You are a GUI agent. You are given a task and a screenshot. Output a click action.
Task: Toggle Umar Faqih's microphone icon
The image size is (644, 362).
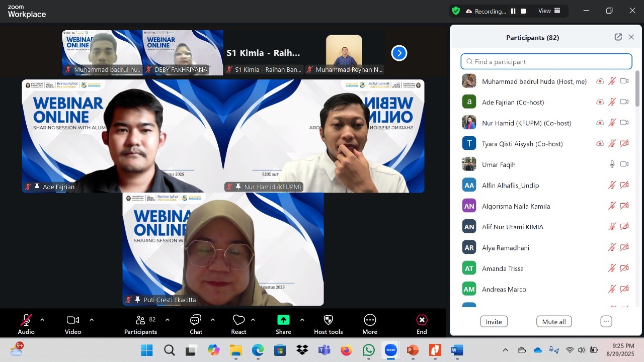[x=612, y=164]
